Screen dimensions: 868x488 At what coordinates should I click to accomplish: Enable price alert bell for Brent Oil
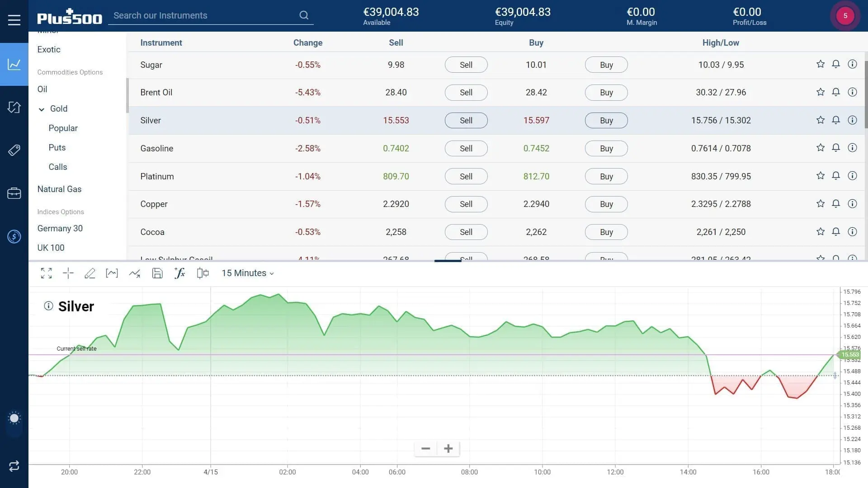[x=836, y=92]
